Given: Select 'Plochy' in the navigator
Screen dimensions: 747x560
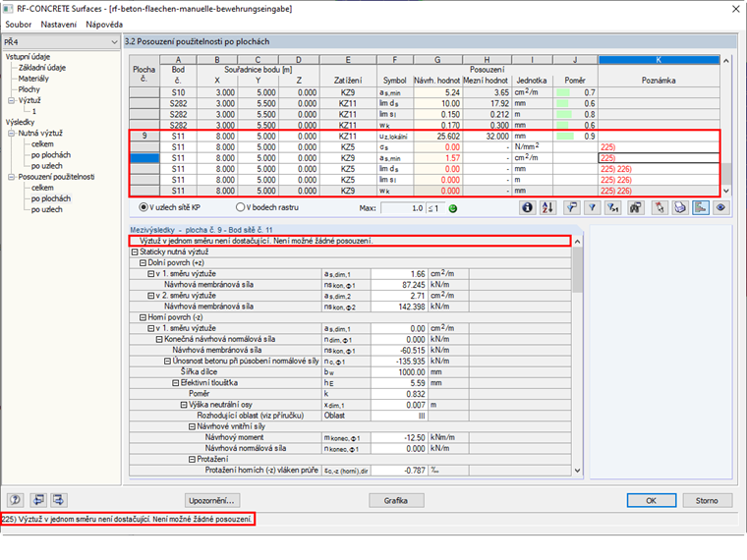Looking at the screenshot, I should click(29, 89).
